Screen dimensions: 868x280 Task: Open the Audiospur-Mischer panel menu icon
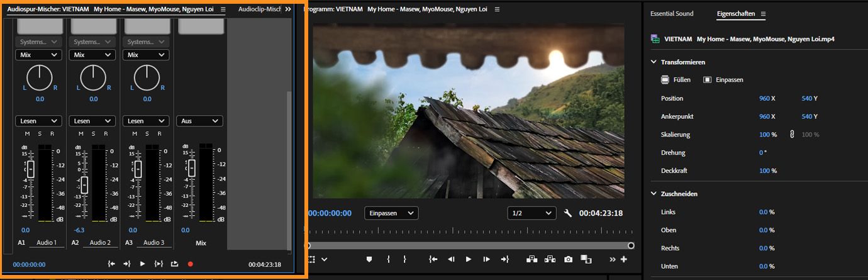tap(223, 9)
